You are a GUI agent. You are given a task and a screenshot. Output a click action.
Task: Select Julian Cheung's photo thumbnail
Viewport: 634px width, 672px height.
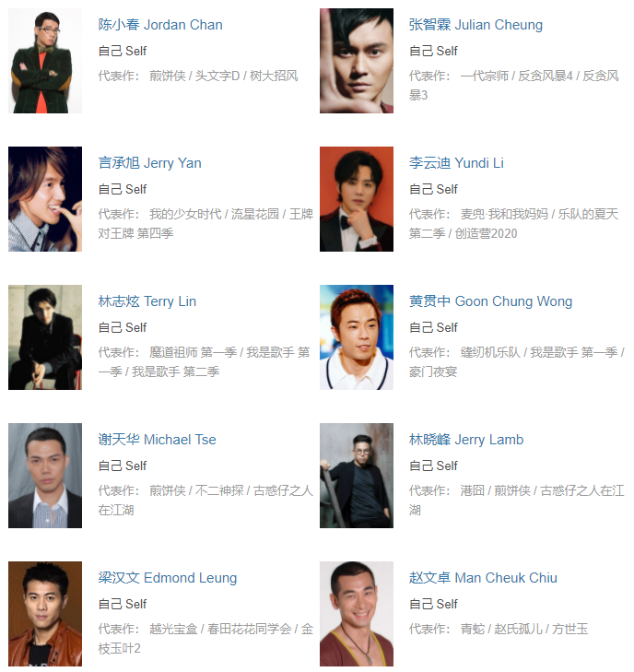pos(357,61)
